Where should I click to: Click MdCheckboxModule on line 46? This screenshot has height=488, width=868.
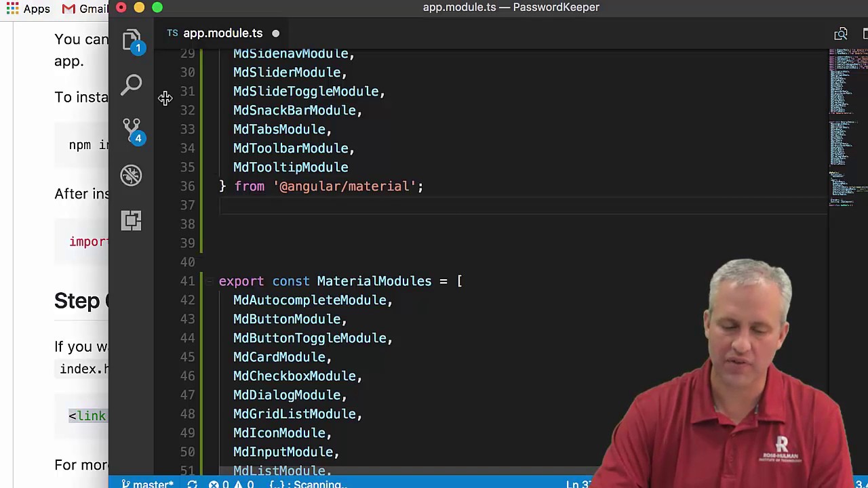pyautogui.click(x=294, y=376)
